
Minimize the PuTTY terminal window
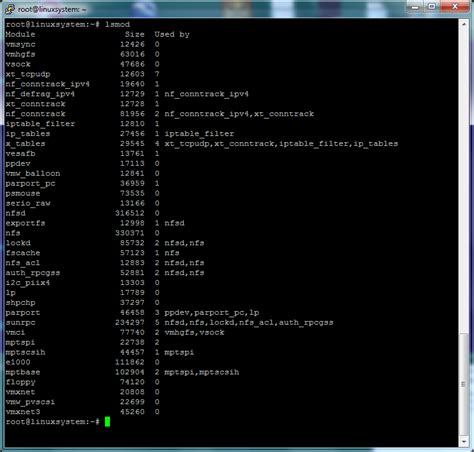click(415, 7)
